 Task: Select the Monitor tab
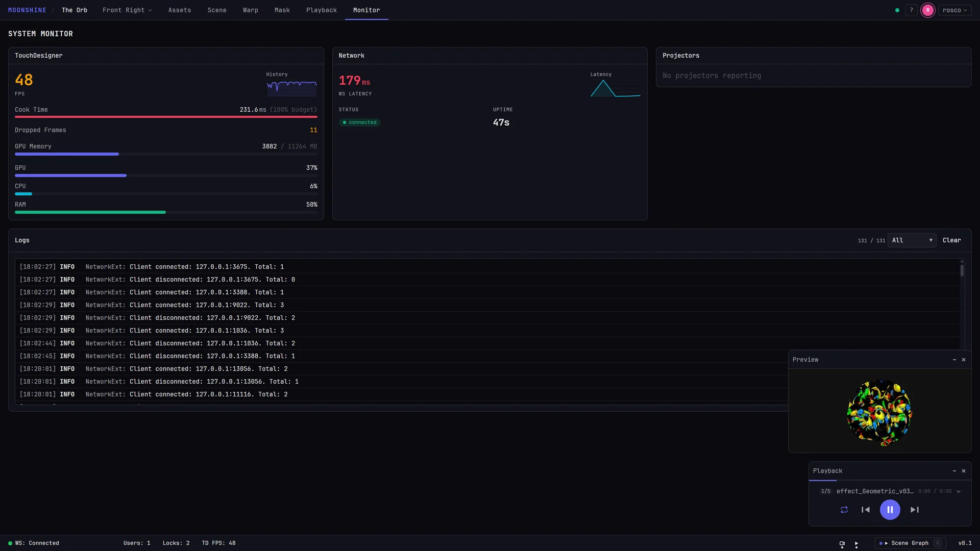pos(366,10)
